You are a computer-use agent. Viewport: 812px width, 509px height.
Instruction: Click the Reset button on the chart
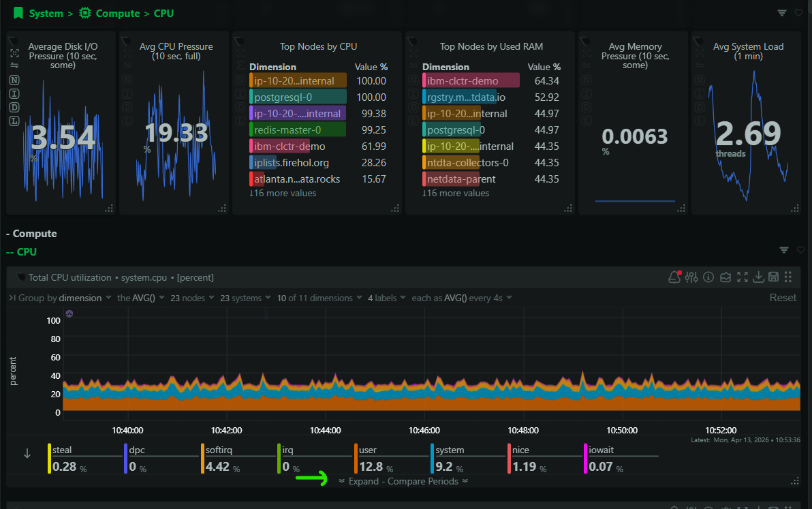click(783, 297)
